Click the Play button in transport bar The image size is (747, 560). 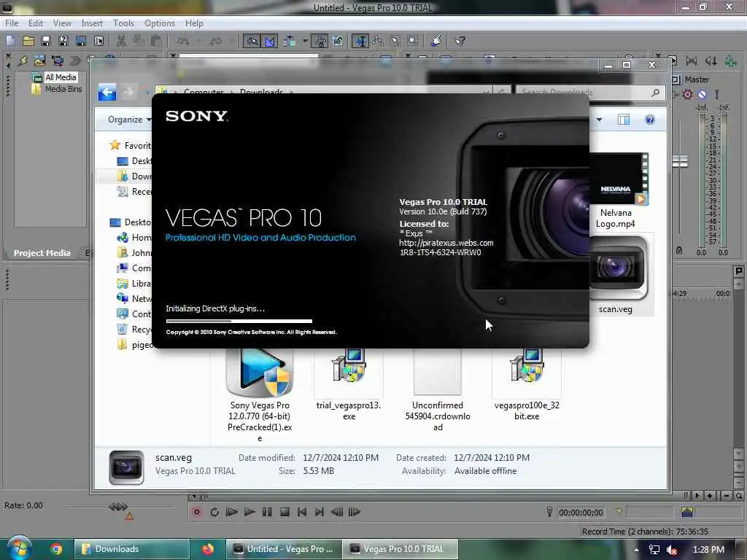249,513
